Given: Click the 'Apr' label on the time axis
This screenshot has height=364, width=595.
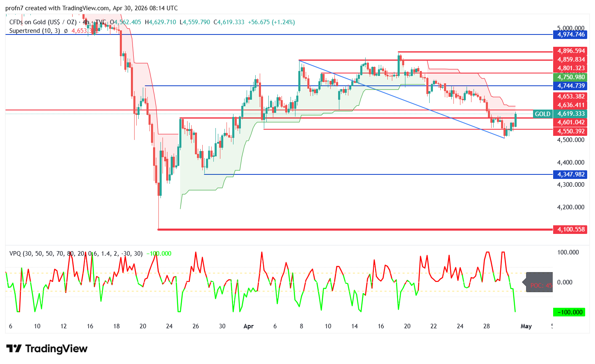Looking at the screenshot, I should coord(249,326).
